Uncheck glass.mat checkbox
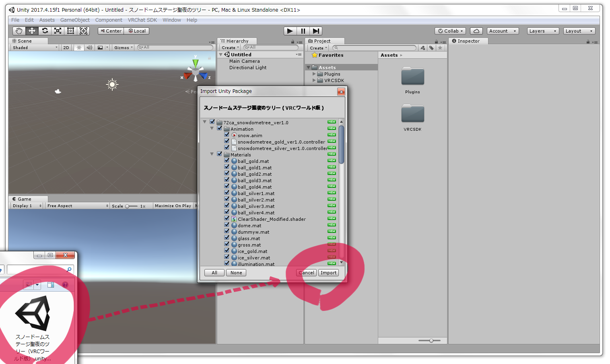Screen dimensions: 610x364 click(227, 238)
